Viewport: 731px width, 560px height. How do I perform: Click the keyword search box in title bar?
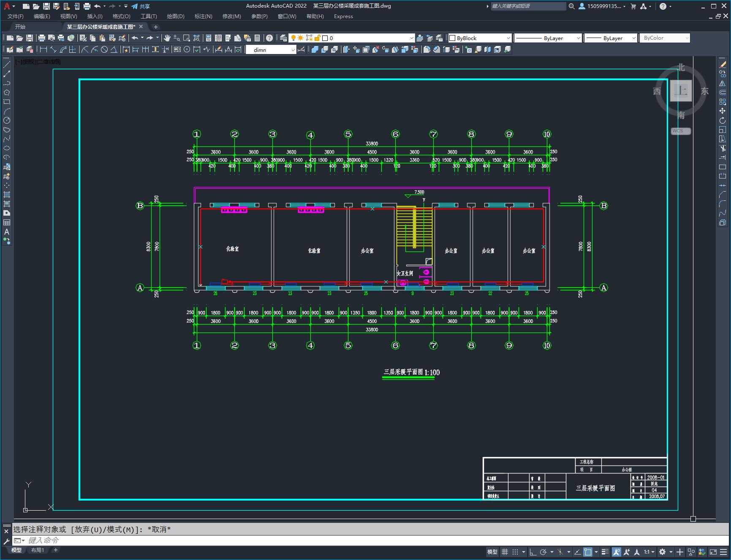528,6
